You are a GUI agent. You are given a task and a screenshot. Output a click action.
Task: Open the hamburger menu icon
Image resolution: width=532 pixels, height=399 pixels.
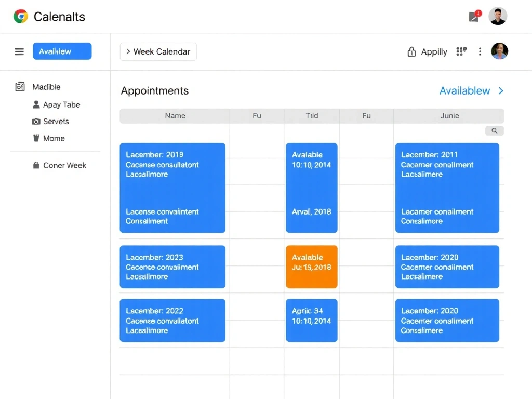[19, 51]
